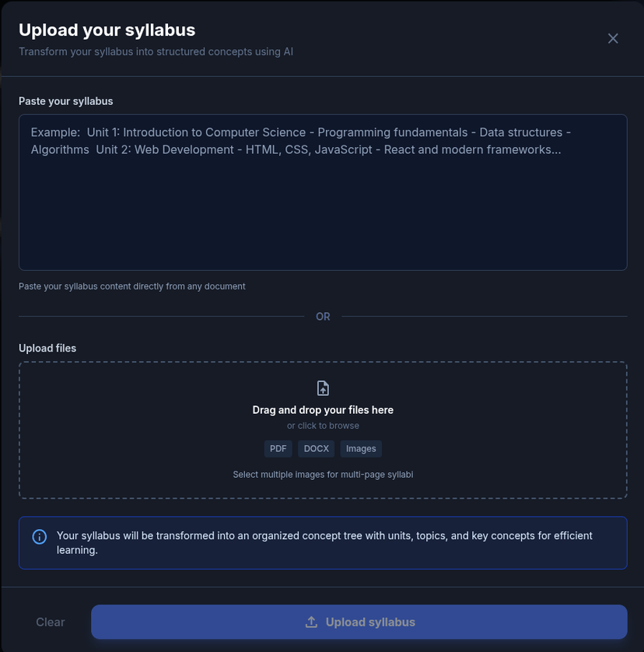Image resolution: width=644 pixels, height=652 pixels.
Task: Click the Upload syllabus button label
Action: coord(370,622)
